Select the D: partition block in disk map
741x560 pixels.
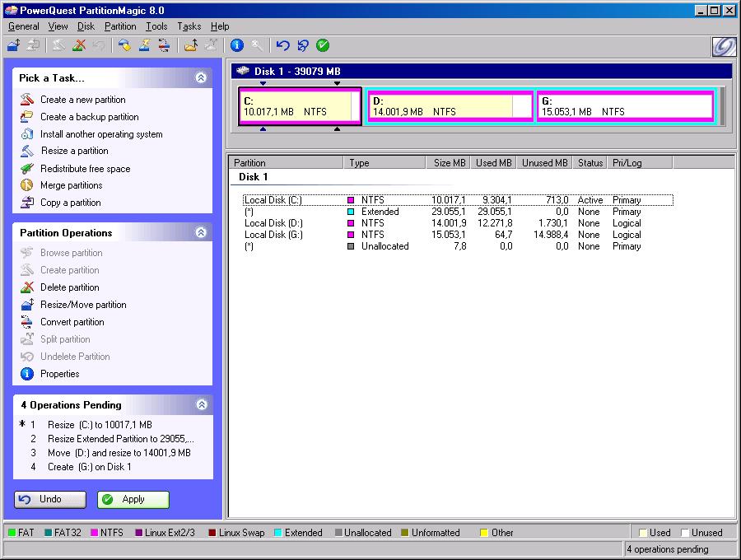[450, 106]
